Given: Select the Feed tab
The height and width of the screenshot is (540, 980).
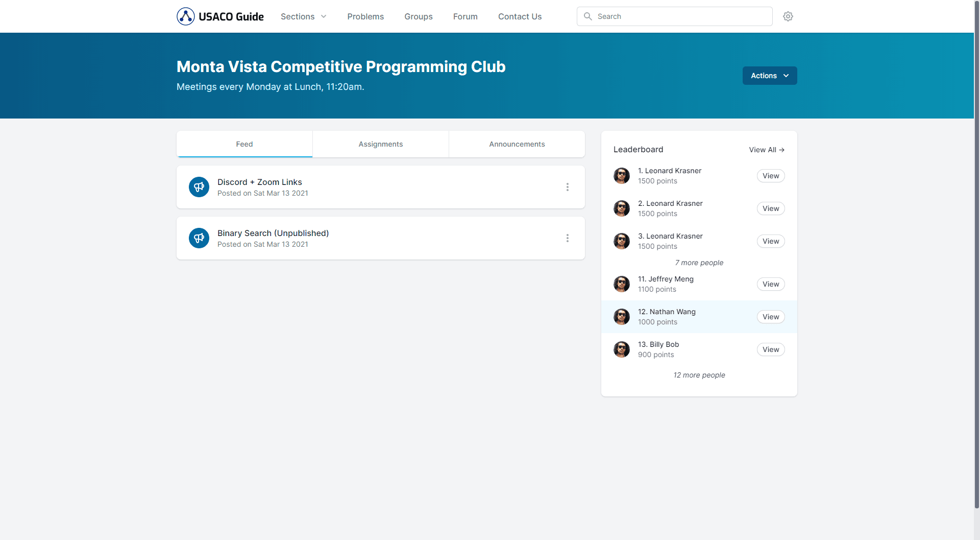Looking at the screenshot, I should point(244,144).
